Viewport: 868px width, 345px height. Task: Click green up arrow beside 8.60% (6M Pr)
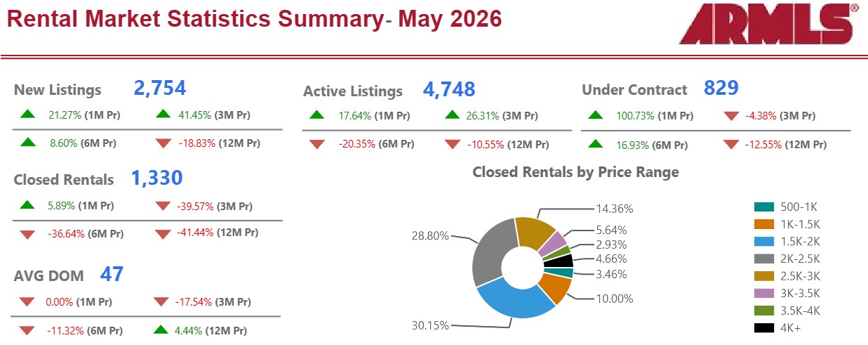pyautogui.click(x=27, y=143)
